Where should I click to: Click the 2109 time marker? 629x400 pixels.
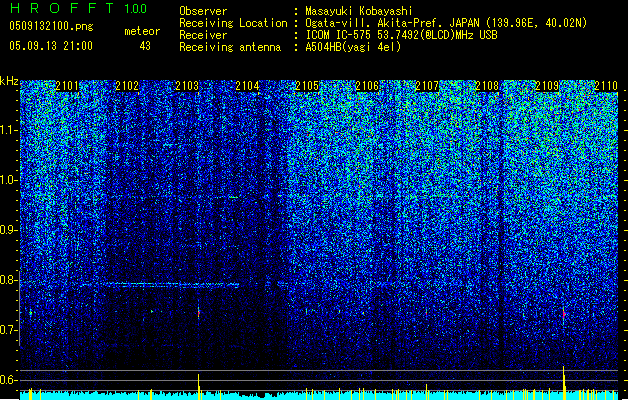point(547,86)
